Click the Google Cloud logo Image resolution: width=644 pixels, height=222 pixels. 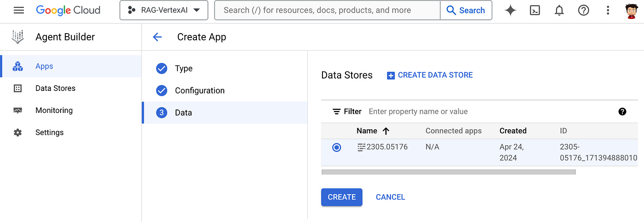point(68,10)
